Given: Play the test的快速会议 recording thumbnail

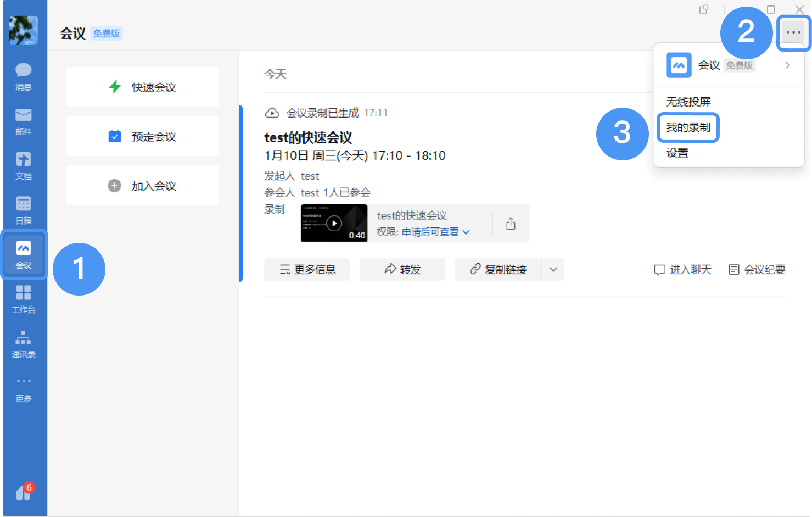Looking at the screenshot, I should pos(334,223).
